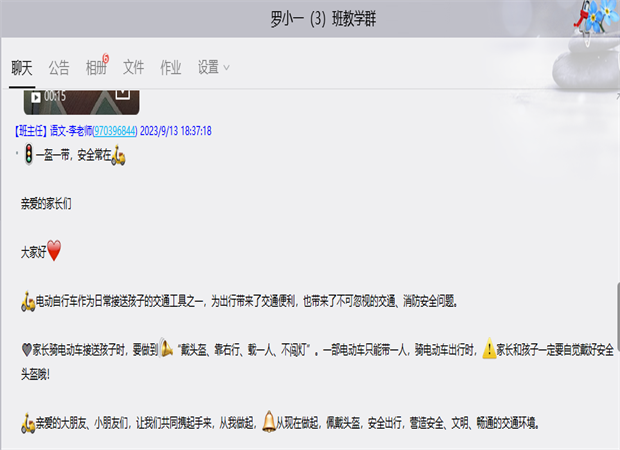Click the red heart emoji after 大家好
Viewport: 620px width, 450px height.
point(54,251)
